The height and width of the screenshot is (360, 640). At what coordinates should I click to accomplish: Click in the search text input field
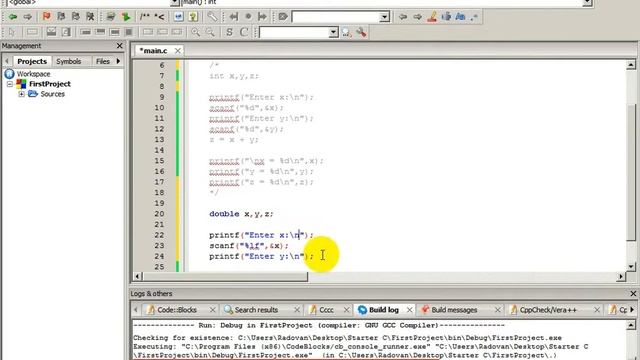(336, 17)
